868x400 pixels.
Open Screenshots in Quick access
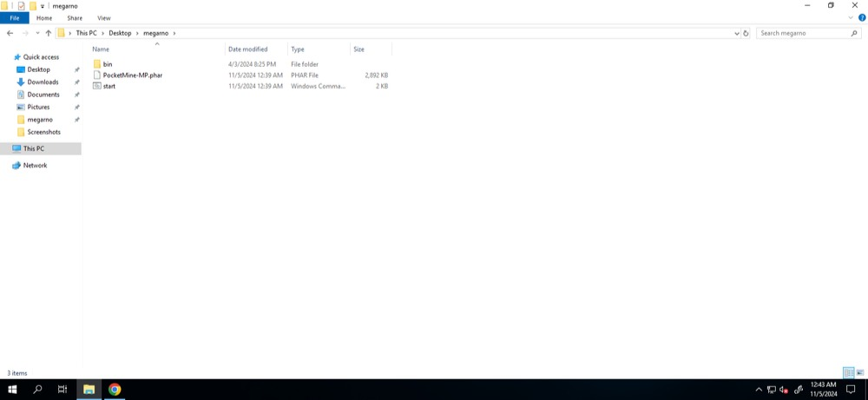43,132
